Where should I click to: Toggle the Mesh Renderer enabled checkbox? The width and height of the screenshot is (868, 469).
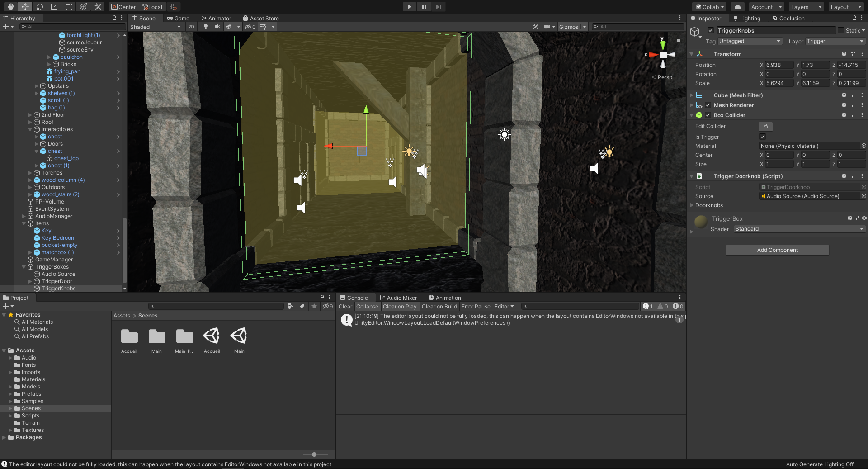coord(708,105)
